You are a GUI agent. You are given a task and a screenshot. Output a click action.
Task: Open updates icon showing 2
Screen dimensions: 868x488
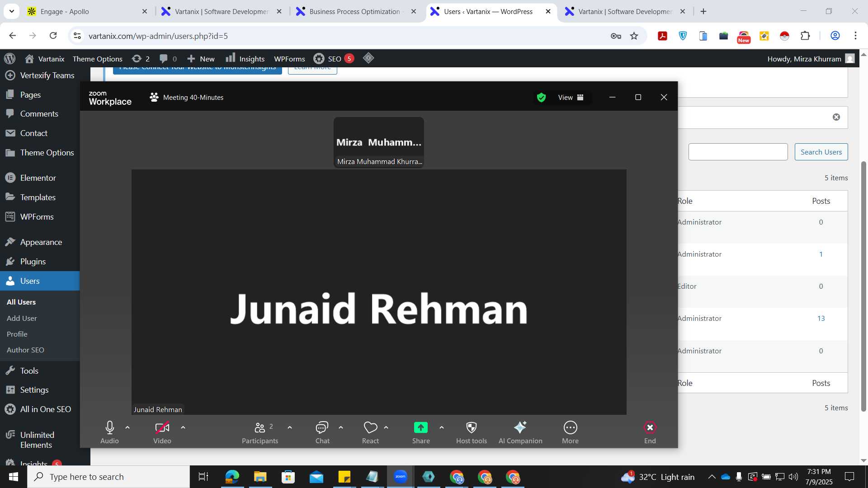coord(141,59)
